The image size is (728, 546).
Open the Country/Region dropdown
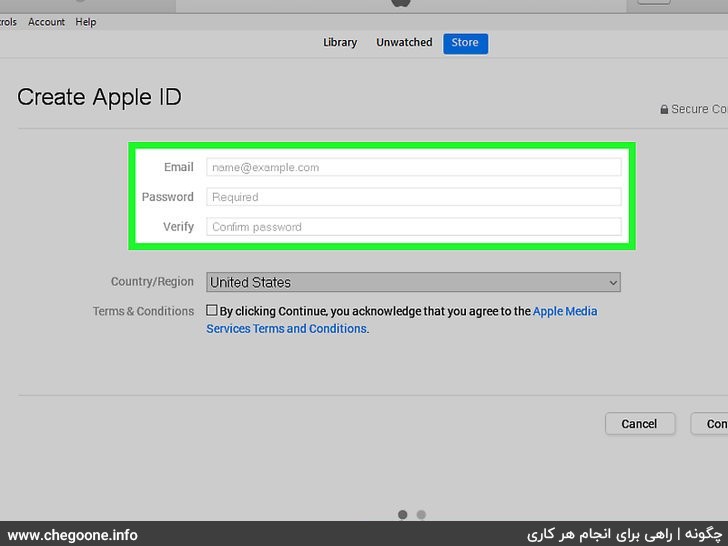click(413, 282)
